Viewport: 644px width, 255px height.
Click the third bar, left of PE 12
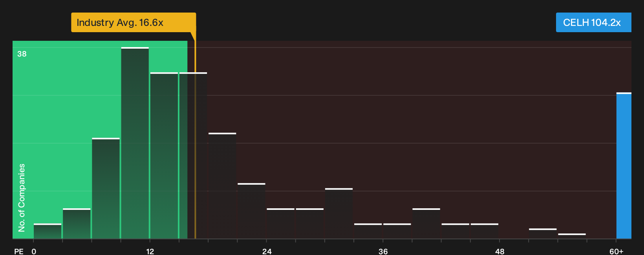[106, 188]
